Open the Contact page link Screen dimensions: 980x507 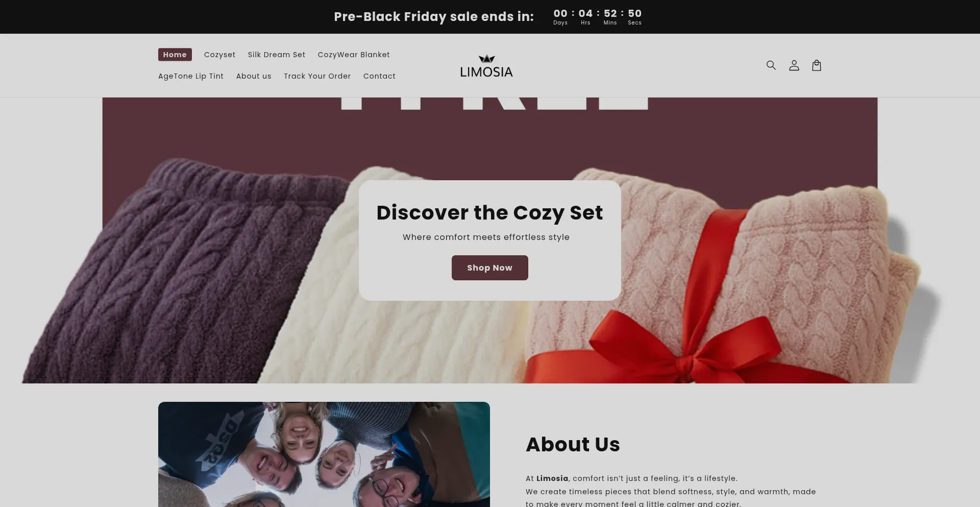tap(379, 76)
